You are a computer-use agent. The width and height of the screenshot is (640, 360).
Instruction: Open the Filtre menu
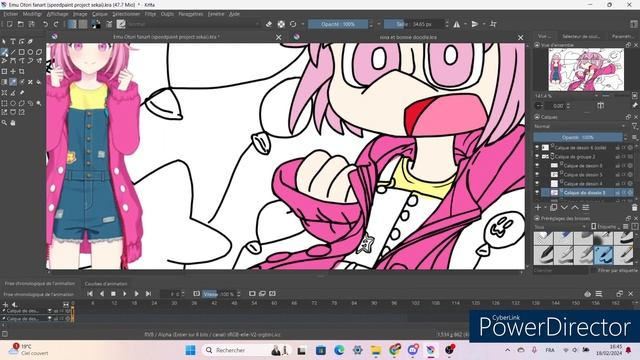pyautogui.click(x=150, y=14)
